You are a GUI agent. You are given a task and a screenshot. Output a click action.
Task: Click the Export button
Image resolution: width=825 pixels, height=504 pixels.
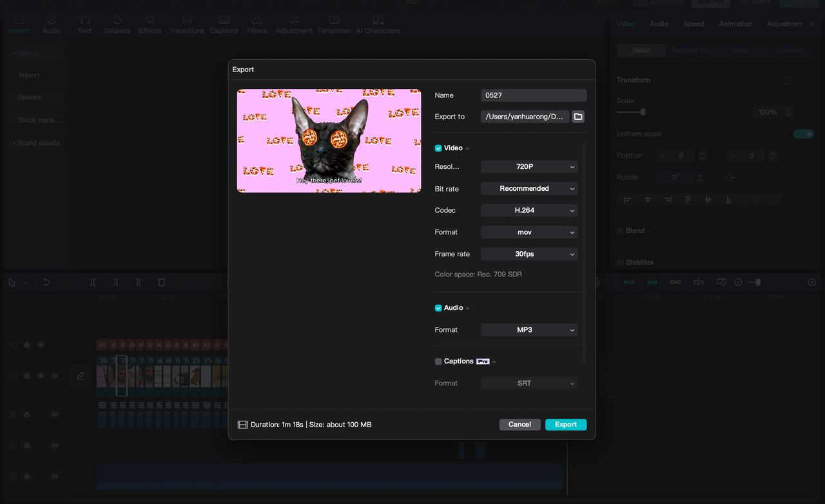566,424
